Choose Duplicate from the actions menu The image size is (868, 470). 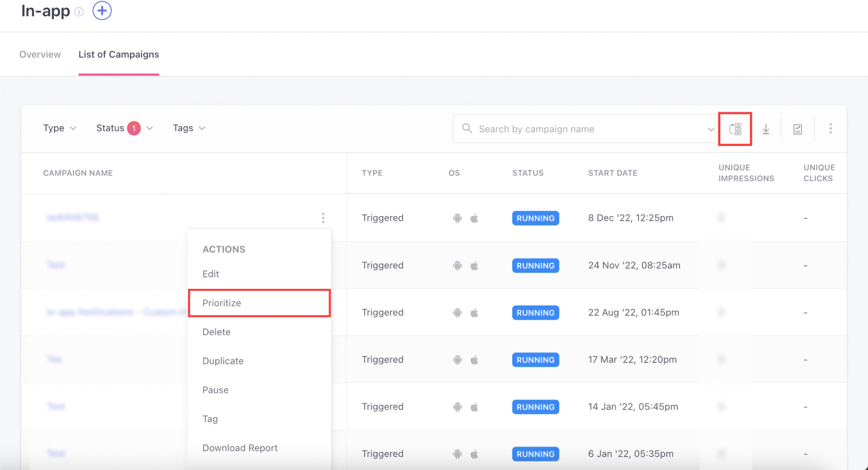(223, 361)
